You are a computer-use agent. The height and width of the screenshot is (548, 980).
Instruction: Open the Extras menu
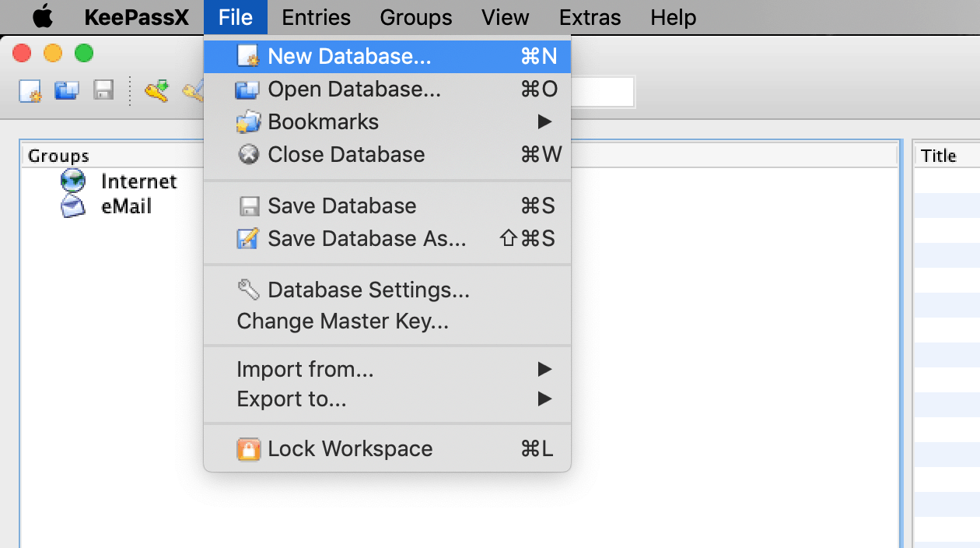[x=590, y=17]
